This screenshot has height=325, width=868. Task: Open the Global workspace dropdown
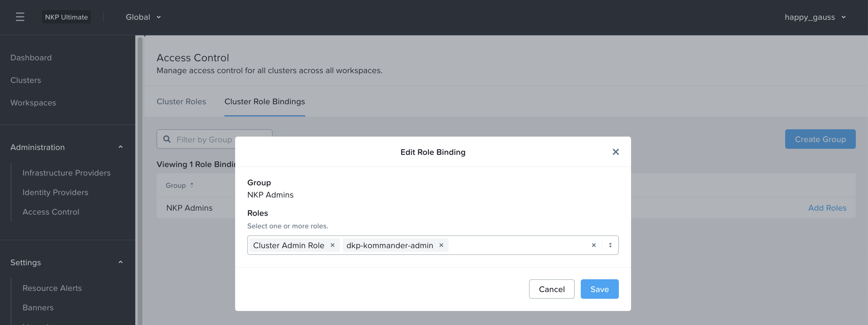coord(143,17)
